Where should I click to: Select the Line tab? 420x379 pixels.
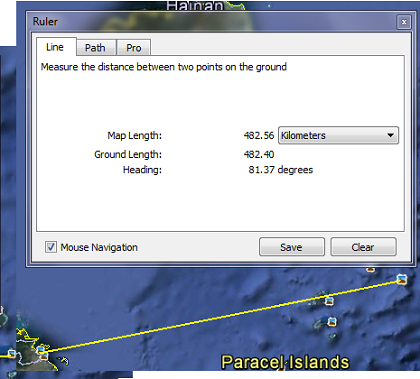coord(56,47)
